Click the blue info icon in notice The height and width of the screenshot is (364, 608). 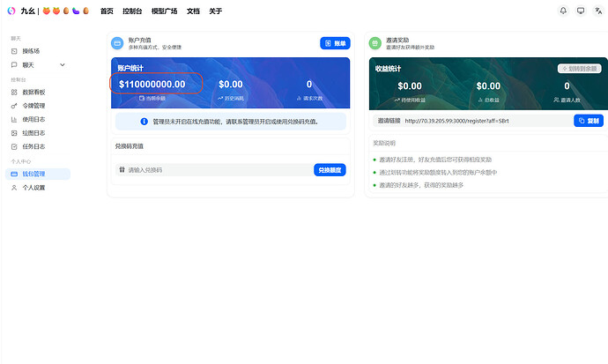[144, 122]
